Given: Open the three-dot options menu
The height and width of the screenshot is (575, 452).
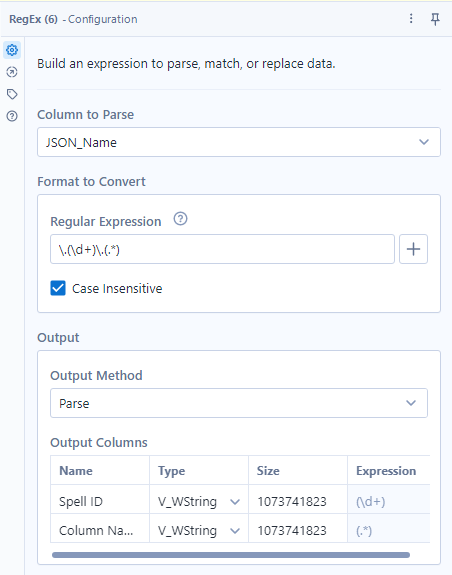Looking at the screenshot, I should tap(411, 18).
